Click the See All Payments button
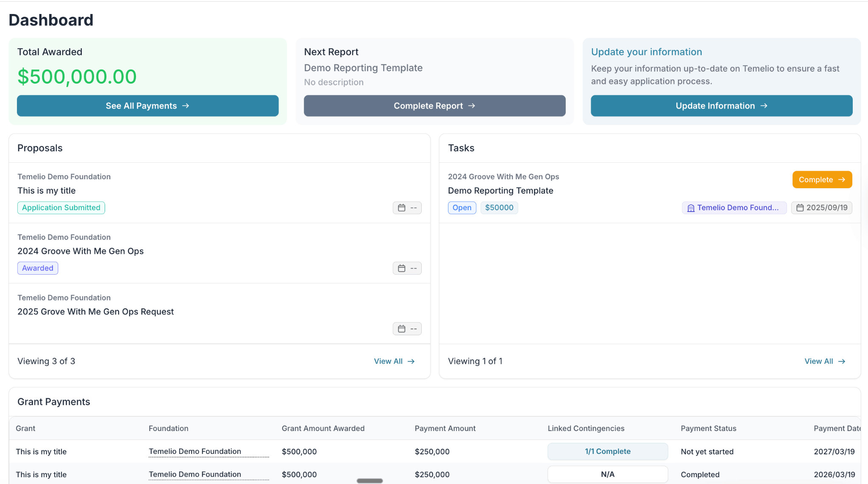Screen dimensions: 868x484 (x=147, y=106)
